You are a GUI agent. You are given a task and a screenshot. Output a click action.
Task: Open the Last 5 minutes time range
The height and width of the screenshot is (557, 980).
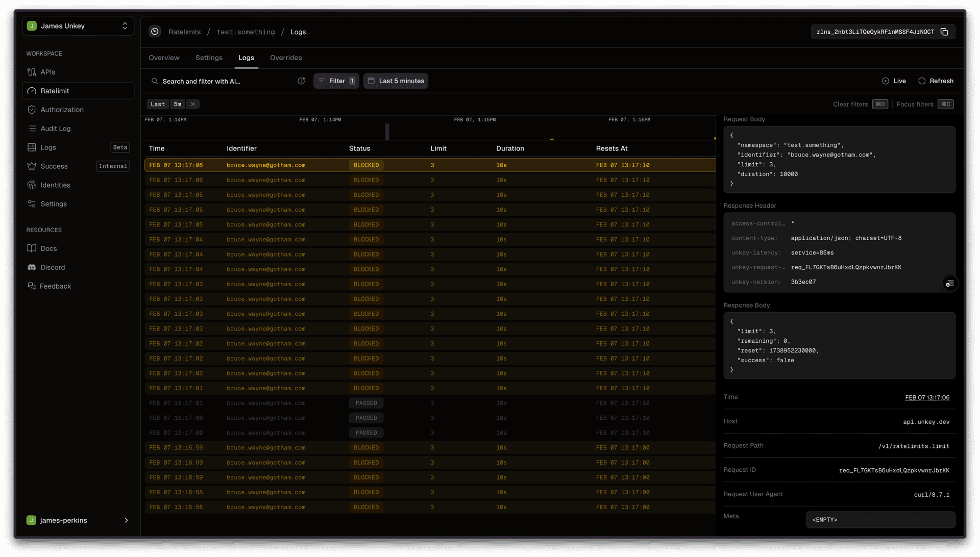(396, 81)
